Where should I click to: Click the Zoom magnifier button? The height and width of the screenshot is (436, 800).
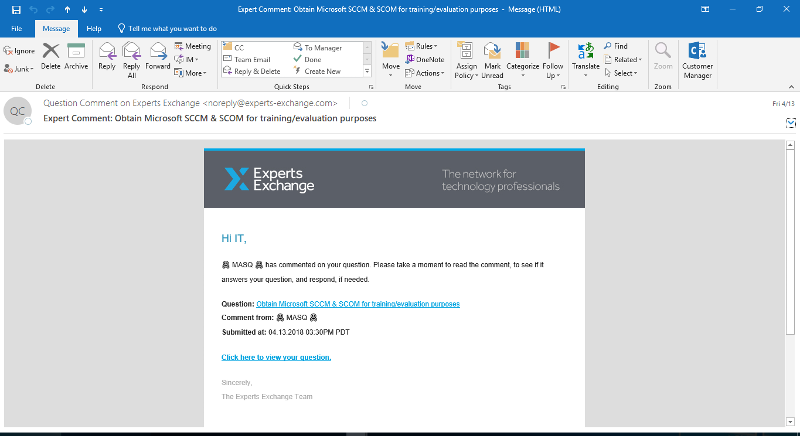coord(663,57)
